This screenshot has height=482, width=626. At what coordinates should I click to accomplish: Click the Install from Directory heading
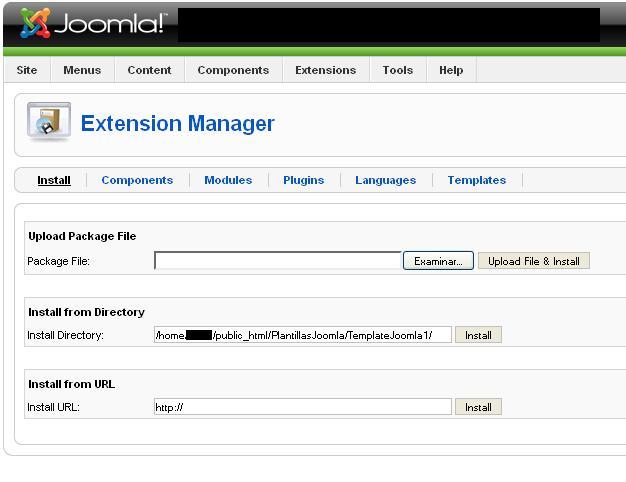86,312
